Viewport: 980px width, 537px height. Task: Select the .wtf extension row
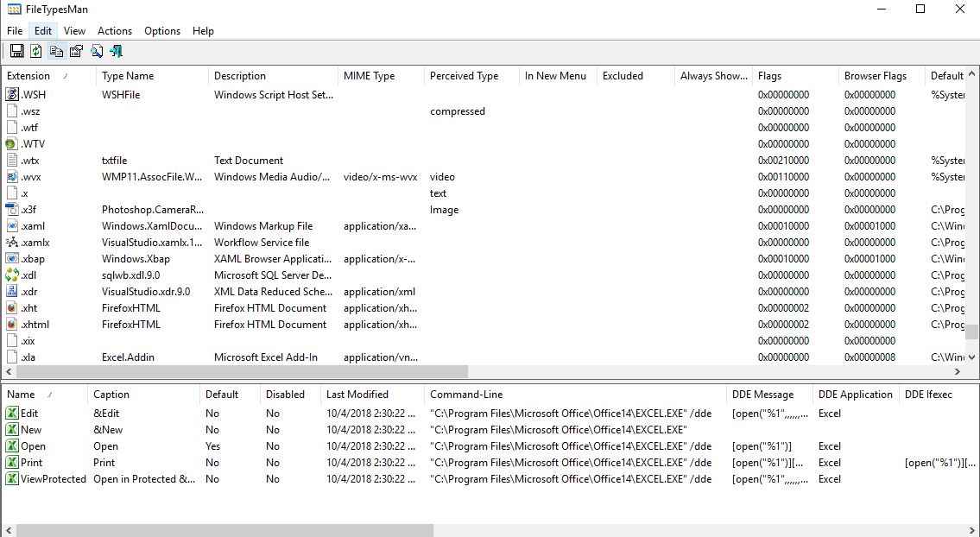coord(484,128)
